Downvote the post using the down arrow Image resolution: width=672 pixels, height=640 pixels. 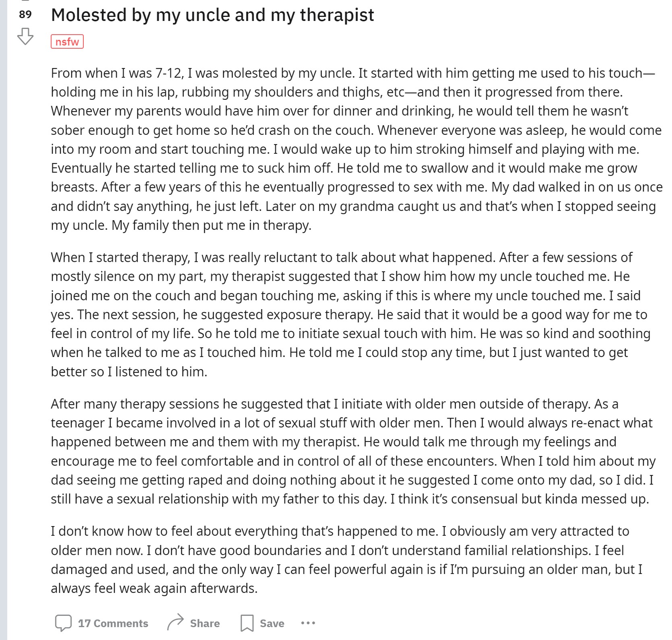[25, 36]
